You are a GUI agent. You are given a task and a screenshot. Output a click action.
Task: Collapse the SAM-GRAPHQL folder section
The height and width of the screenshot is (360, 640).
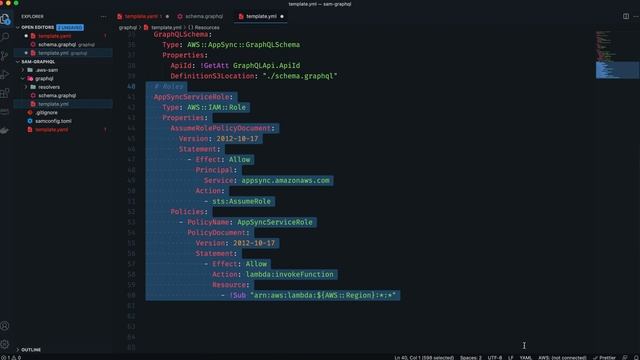pos(38,62)
